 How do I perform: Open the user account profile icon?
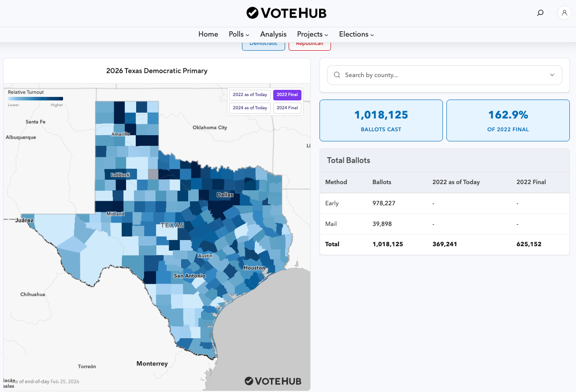[564, 13]
